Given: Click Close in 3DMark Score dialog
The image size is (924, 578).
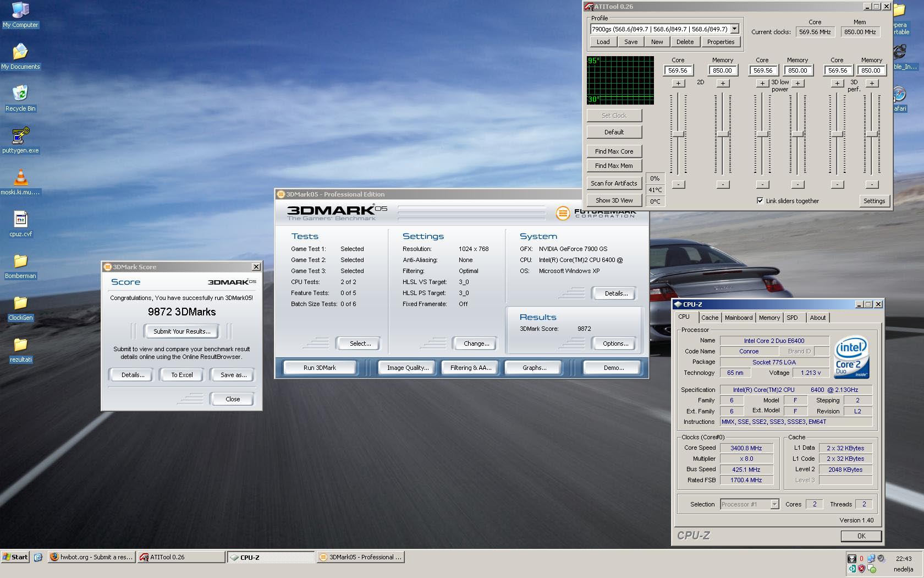Looking at the screenshot, I should (233, 399).
